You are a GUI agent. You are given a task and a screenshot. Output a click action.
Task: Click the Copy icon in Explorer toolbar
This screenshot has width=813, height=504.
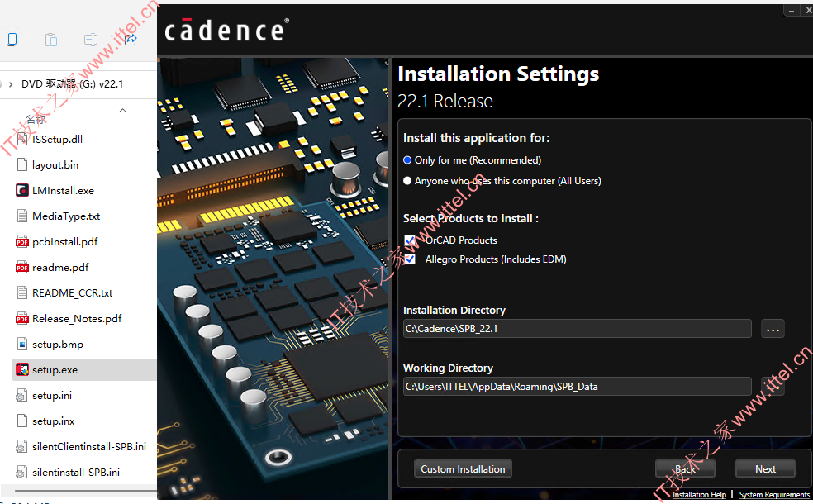12,40
